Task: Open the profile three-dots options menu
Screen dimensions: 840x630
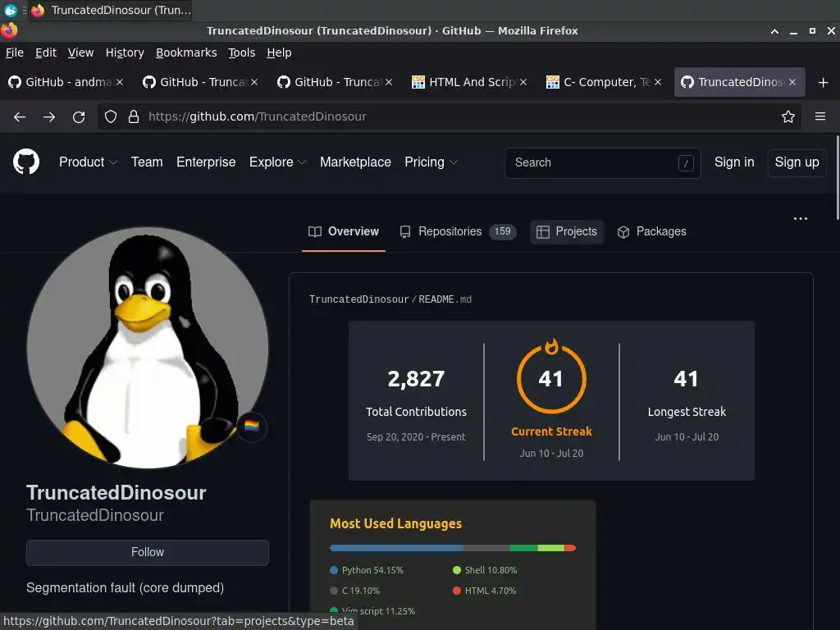Action: (x=801, y=218)
